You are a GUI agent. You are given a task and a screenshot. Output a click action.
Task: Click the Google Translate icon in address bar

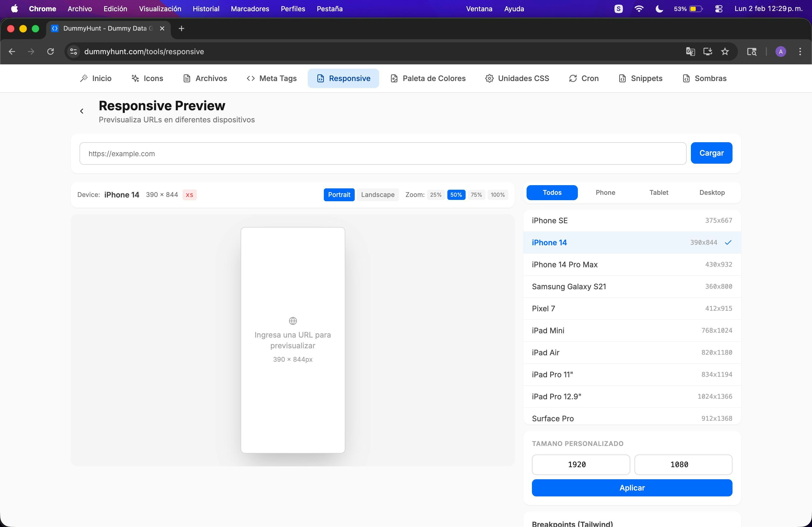[x=690, y=52]
